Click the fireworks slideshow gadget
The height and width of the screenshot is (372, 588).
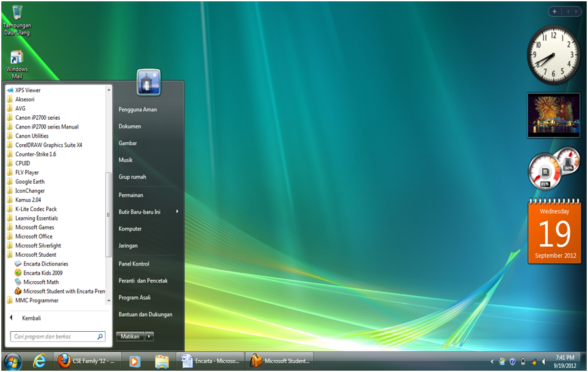(554, 115)
